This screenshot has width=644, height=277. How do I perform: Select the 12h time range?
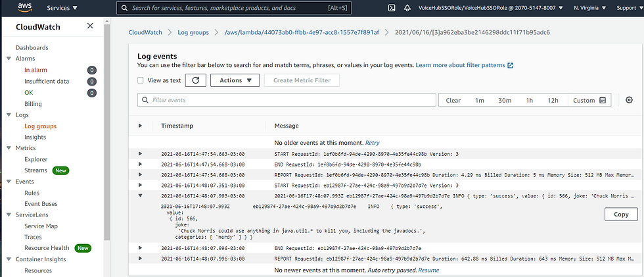553,100
